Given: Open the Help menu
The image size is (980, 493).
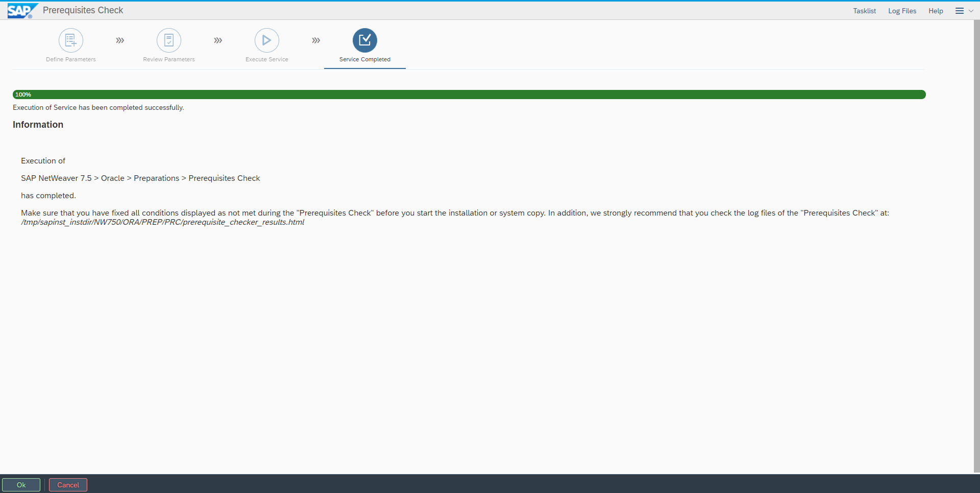Looking at the screenshot, I should click(x=936, y=11).
